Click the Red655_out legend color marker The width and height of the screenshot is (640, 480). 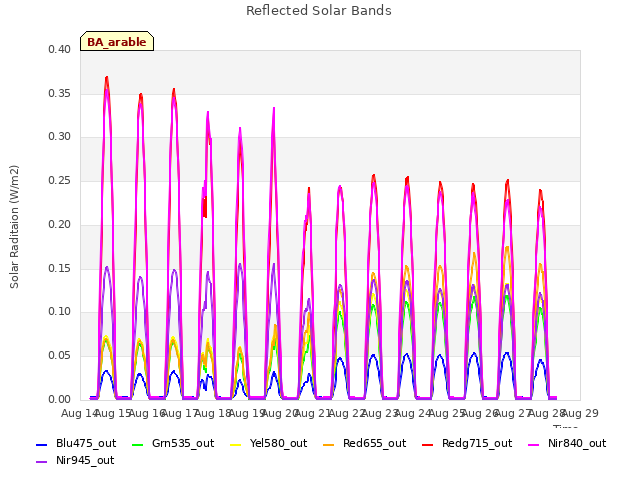329,444
